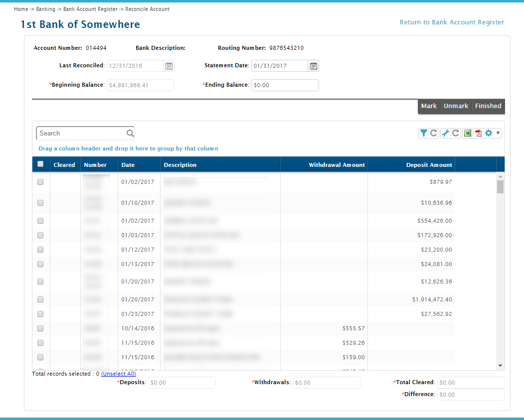Click the reset icon beside the wrench
Screen dimensions: 524x420
click(456, 133)
